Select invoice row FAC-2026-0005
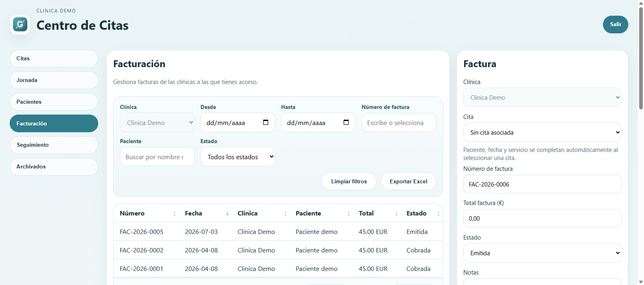Image resolution: width=644 pixels, height=285 pixels. [278, 232]
